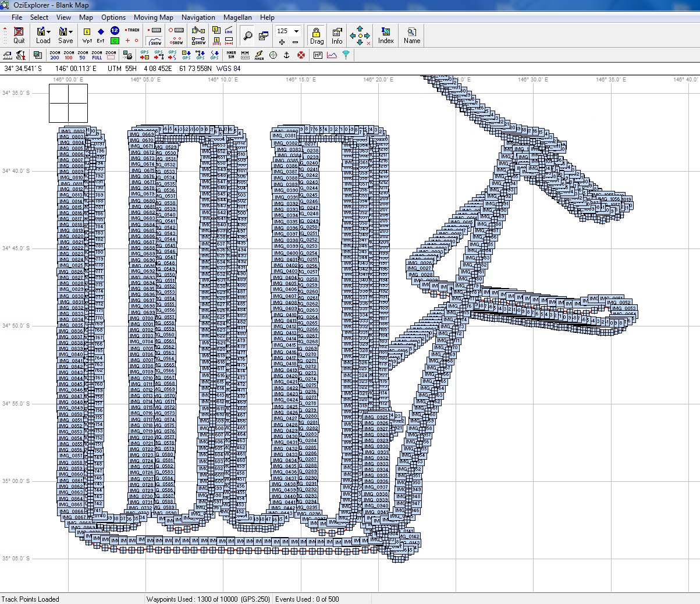Click the anchor alarm icon

point(286,55)
